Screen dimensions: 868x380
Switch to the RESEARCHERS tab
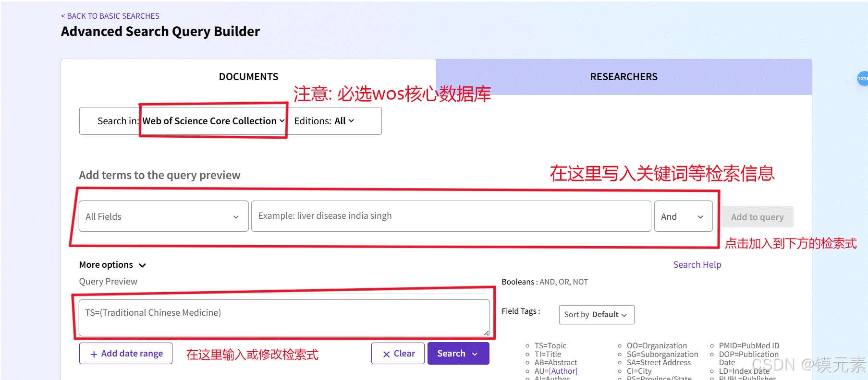pos(623,77)
